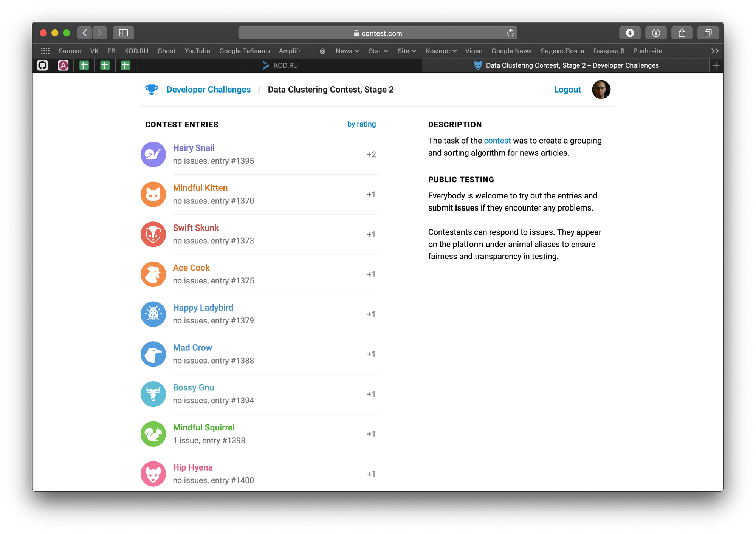Show hidden bookmarks via double chevron
The image size is (756, 534).
point(714,51)
